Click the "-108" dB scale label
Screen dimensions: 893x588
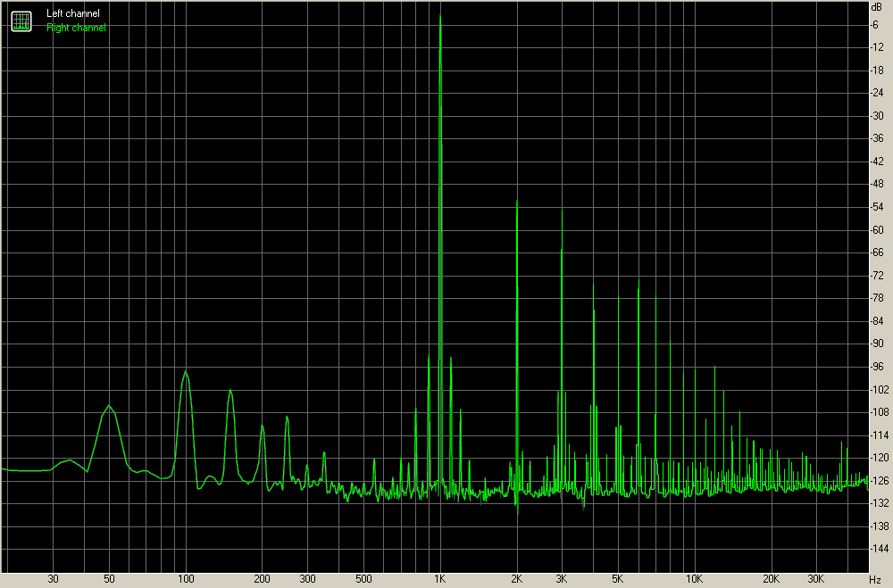pyautogui.click(x=879, y=412)
